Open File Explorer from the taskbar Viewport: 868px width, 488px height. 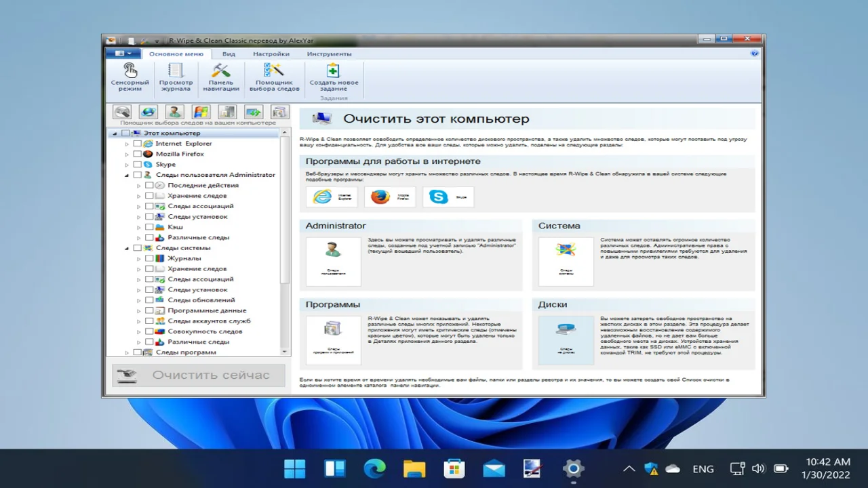pyautogui.click(x=414, y=468)
